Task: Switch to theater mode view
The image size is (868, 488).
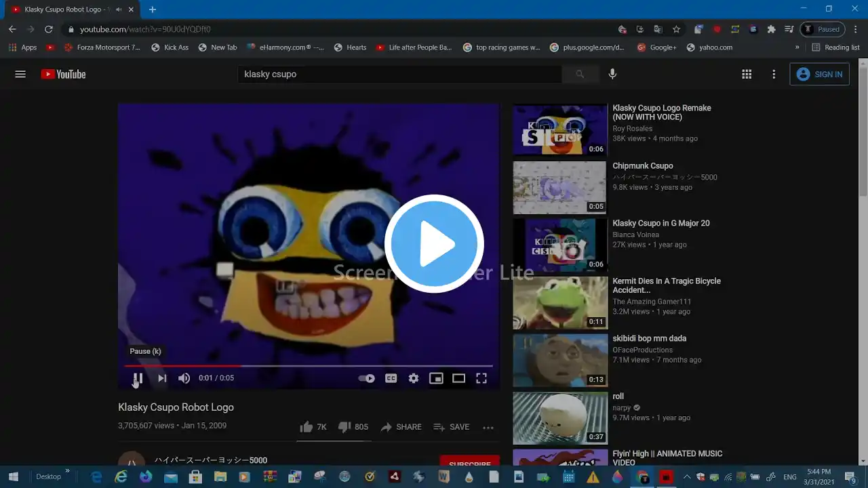Action: click(x=459, y=378)
